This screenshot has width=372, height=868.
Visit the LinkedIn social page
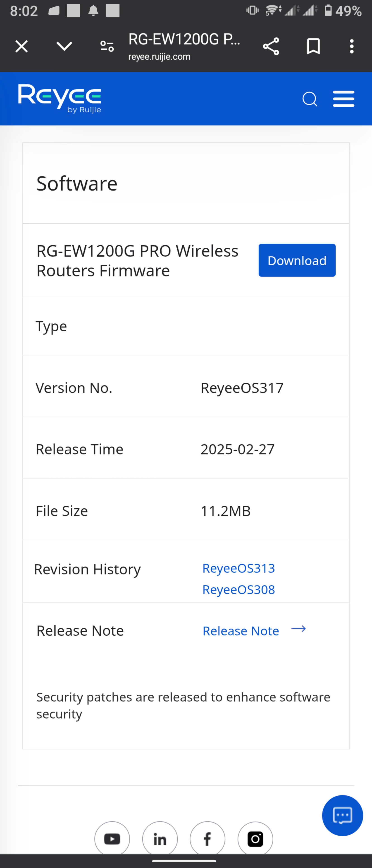[160, 839]
